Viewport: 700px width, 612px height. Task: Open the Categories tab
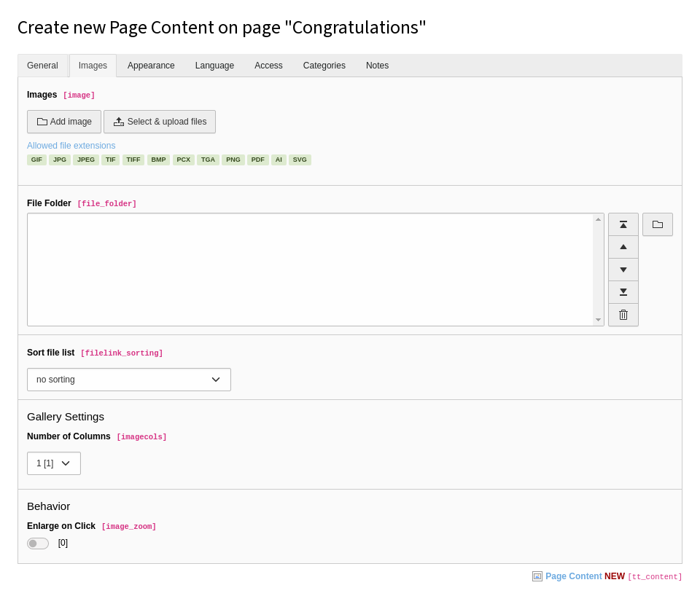(324, 66)
